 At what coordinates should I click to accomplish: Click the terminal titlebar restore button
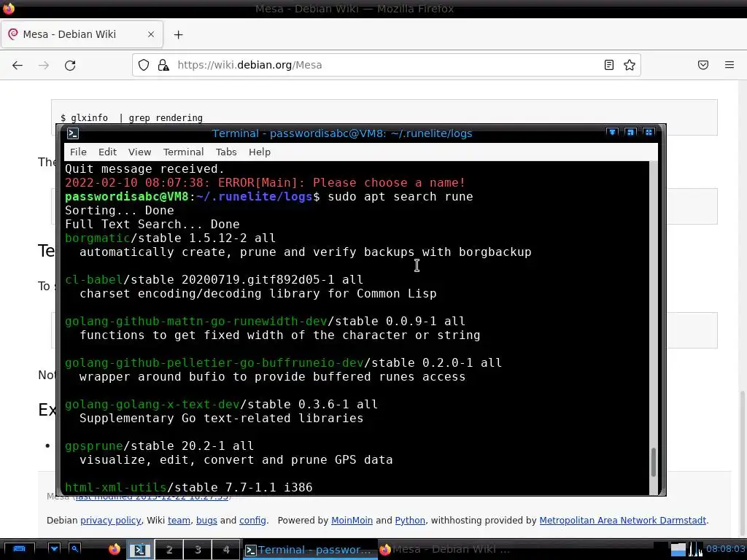pyautogui.click(x=630, y=133)
